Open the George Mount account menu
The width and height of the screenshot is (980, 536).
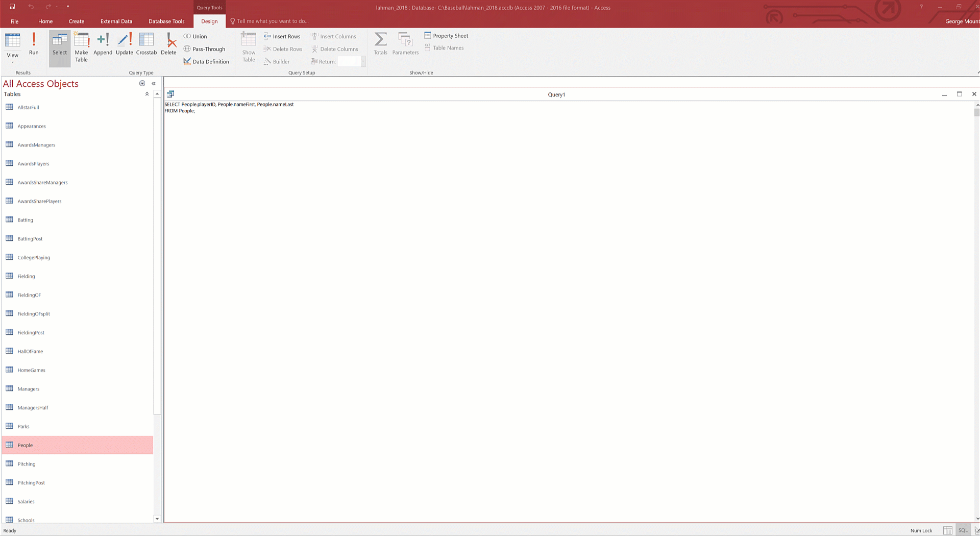962,21
